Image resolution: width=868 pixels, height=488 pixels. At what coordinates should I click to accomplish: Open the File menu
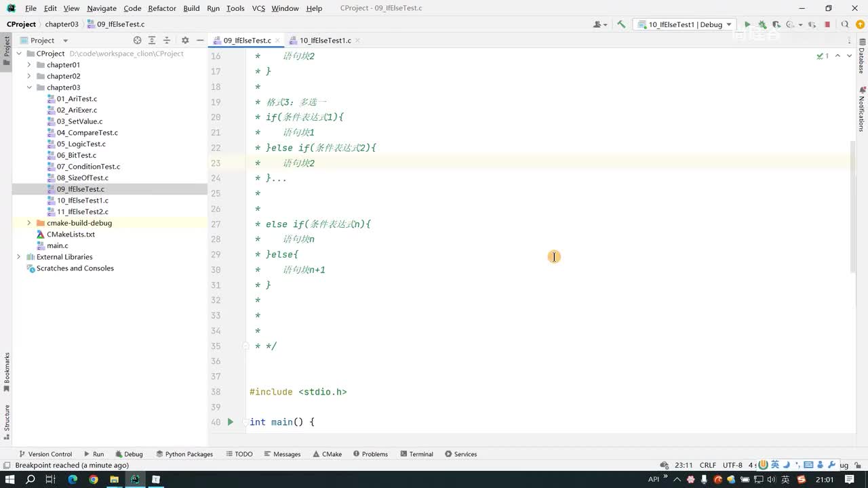point(31,8)
